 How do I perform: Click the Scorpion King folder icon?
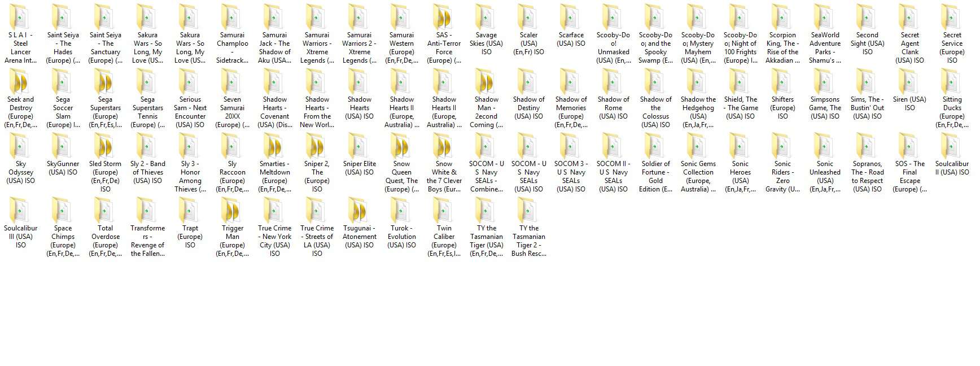[x=782, y=16]
